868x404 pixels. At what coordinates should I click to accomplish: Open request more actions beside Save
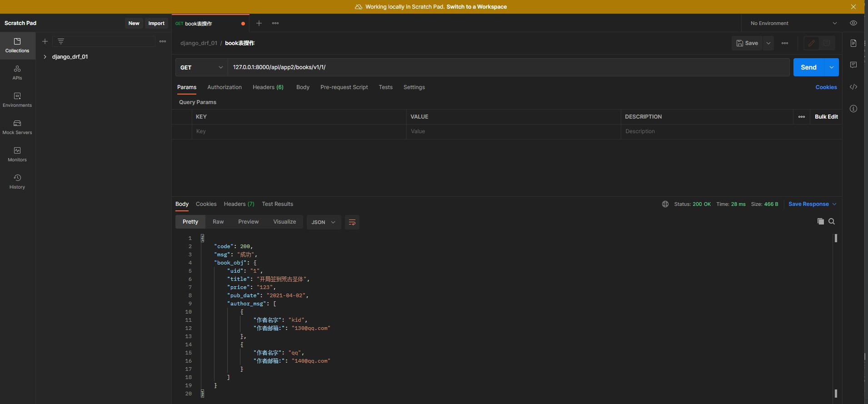(x=785, y=43)
